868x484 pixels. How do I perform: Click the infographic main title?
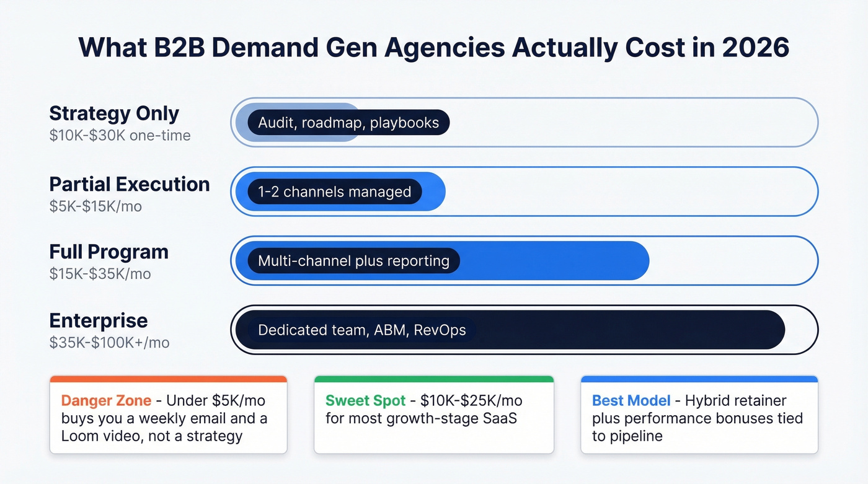(x=434, y=47)
